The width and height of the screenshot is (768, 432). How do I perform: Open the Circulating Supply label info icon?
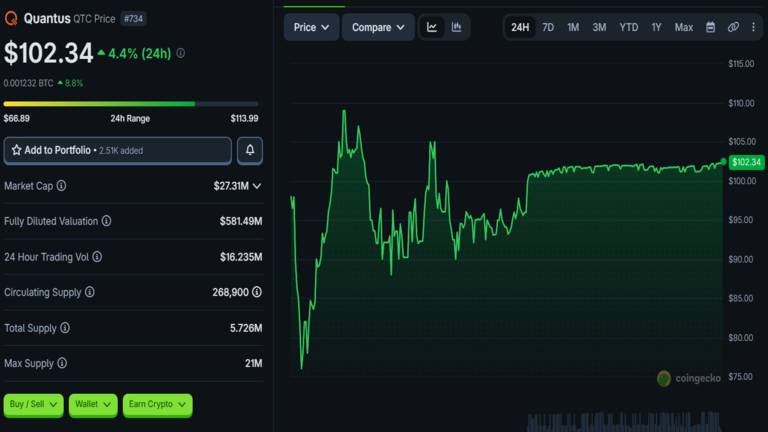pyautogui.click(x=90, y=292)
